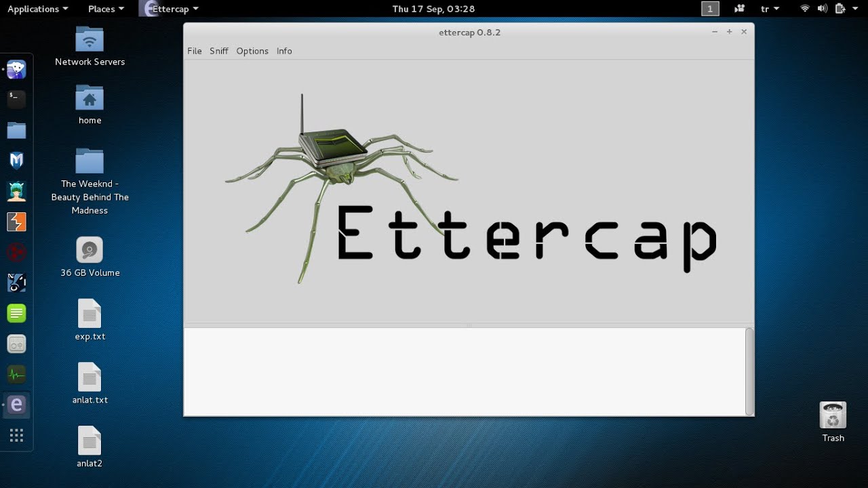The image size is (868, 488).
Task: Select the anlat.txt file on desktop
Action: click(x=90, y=384)
